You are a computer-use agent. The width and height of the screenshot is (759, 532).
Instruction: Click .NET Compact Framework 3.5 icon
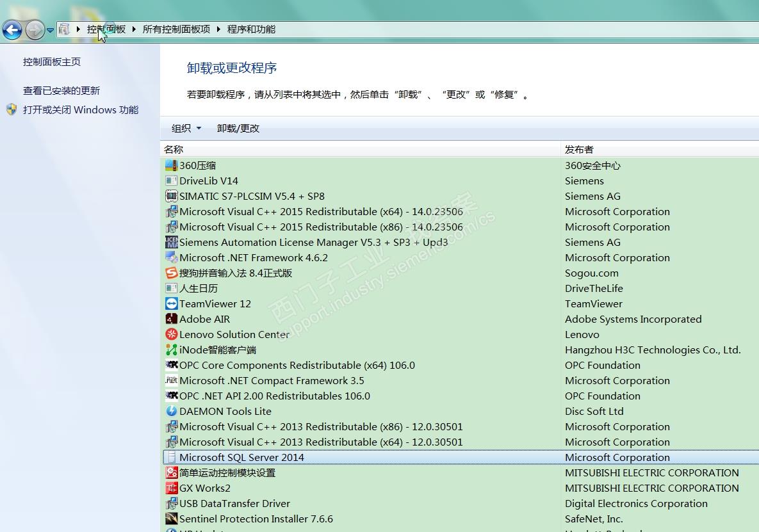pos(172,381)
